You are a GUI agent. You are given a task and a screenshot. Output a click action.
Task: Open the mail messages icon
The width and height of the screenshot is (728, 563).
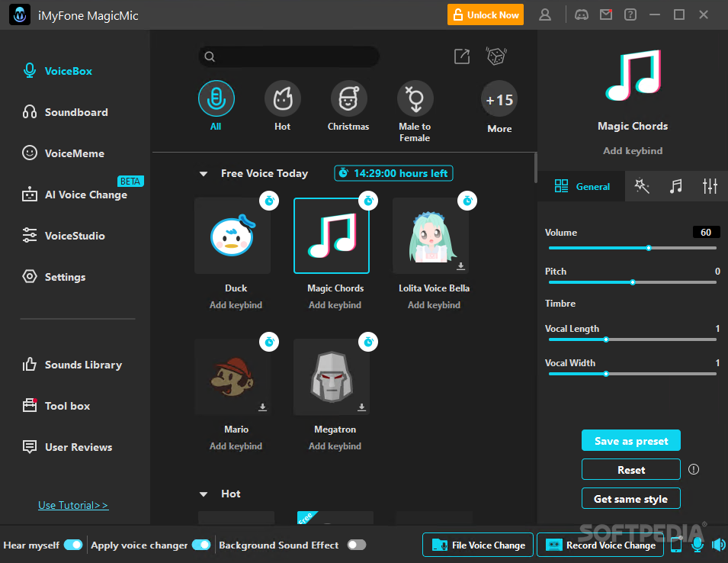[x=606, y=14]
